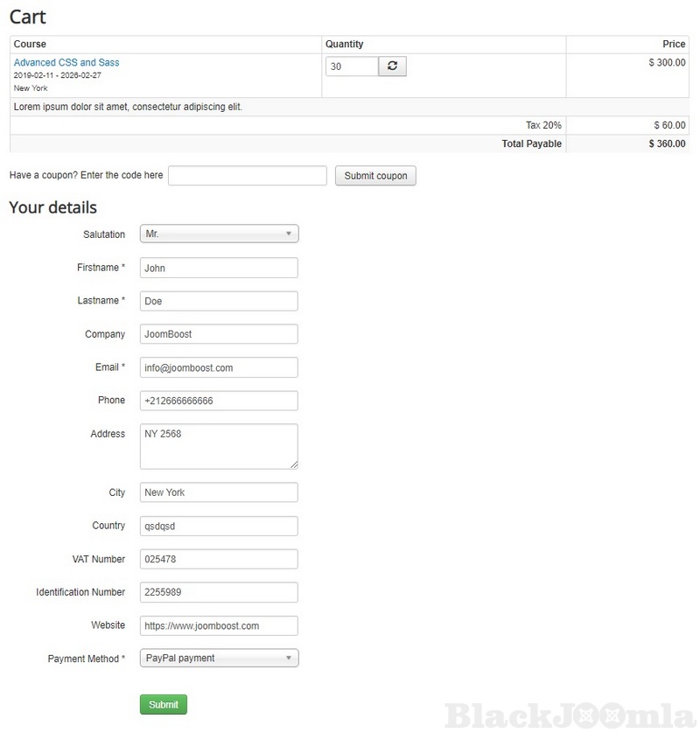The height and width of the screenshot is (733, 700).
Task: Expand the Payment Method dropdown
Action: tap(219, 658)
